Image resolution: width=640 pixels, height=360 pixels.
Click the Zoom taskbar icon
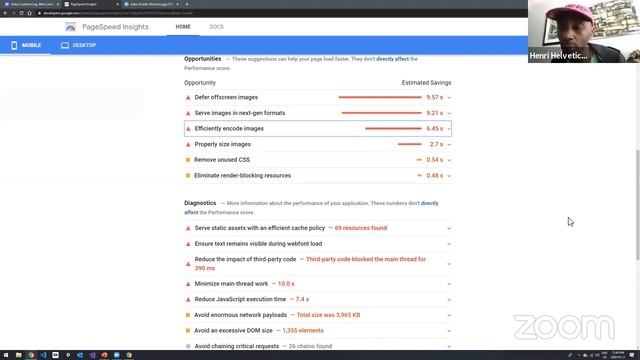[117, 355]
